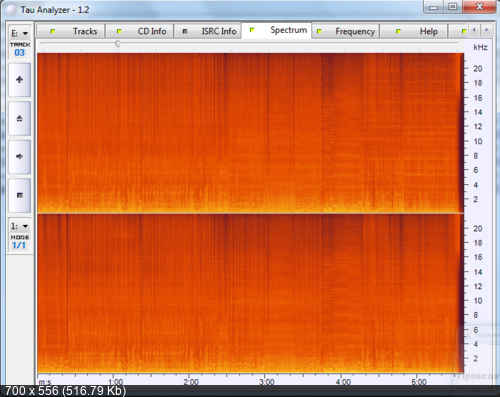
Task: Open the E: drive dropdown
Action: (20, 33)
